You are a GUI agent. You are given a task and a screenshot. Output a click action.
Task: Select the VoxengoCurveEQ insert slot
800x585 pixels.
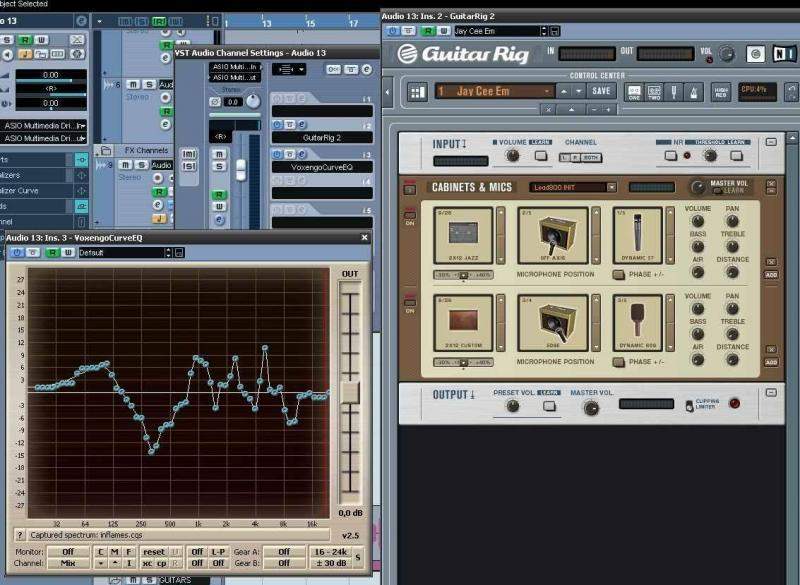[322, 167]
